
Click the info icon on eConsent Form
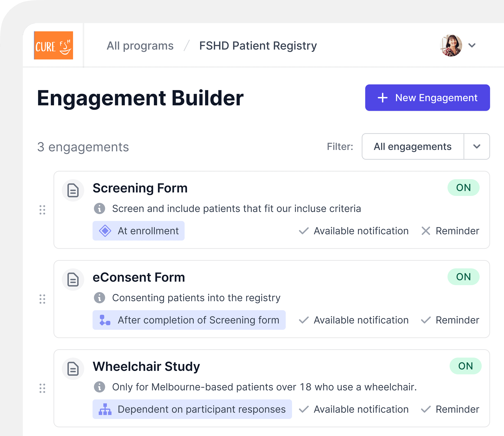100,297
